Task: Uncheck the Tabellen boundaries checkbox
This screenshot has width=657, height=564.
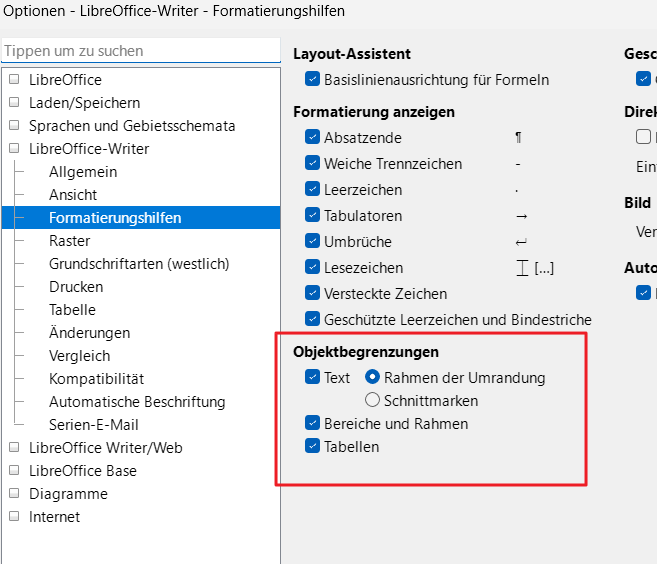Action: [x=313, y=447]
